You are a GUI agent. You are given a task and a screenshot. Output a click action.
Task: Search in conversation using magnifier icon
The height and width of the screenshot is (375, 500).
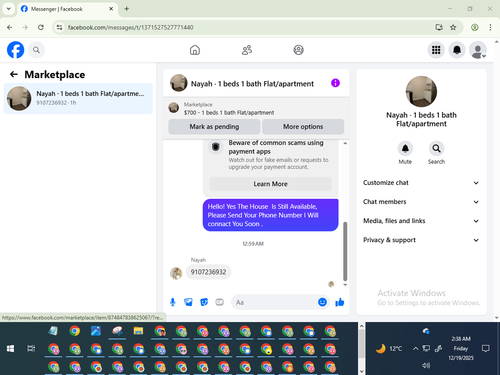pyautogui.click(x=436, y=148)
